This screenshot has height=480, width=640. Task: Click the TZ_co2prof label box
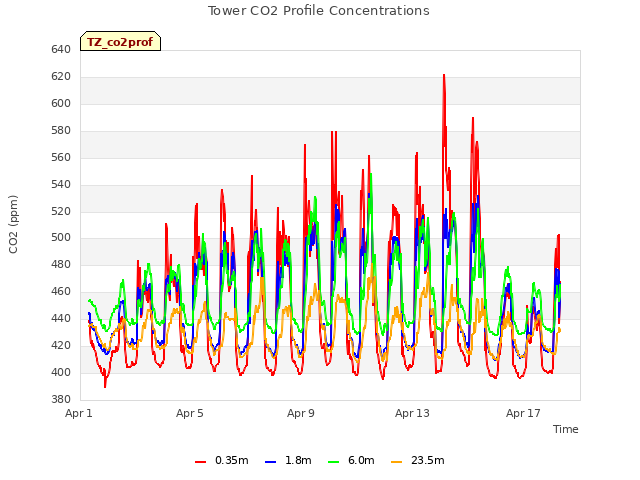coord(120,41)
